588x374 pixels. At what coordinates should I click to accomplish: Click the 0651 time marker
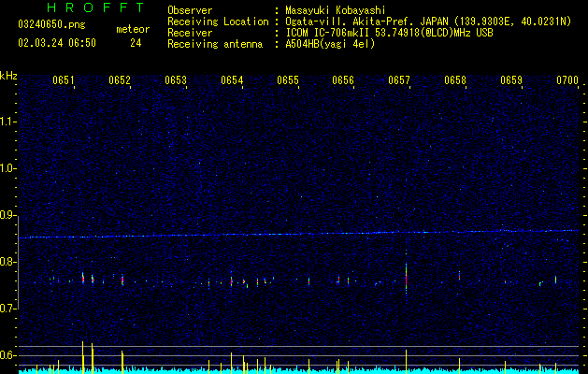[x=64, y=80]
